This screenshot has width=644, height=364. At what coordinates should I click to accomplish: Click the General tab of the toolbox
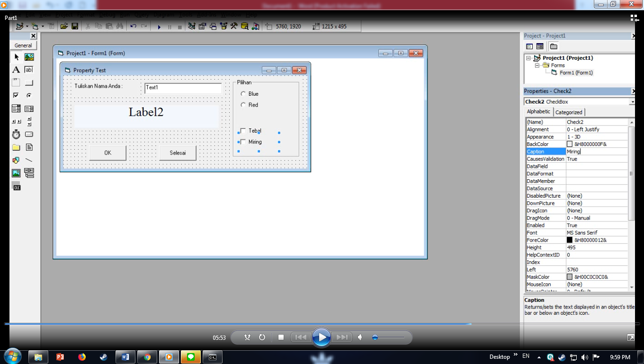point(23,45)
